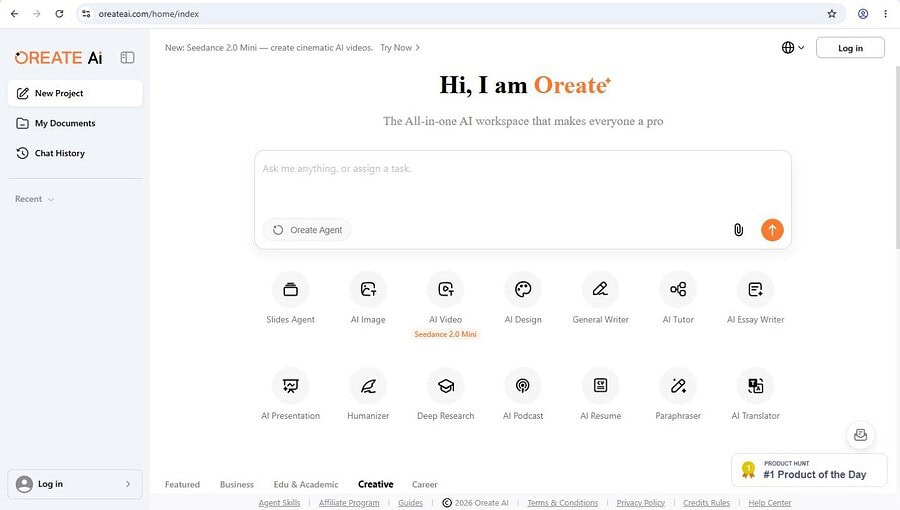The height and width of the screenshot is (510, 900).
Task: Click the Try Now link in the banner
Action: (x=399, y=48)
